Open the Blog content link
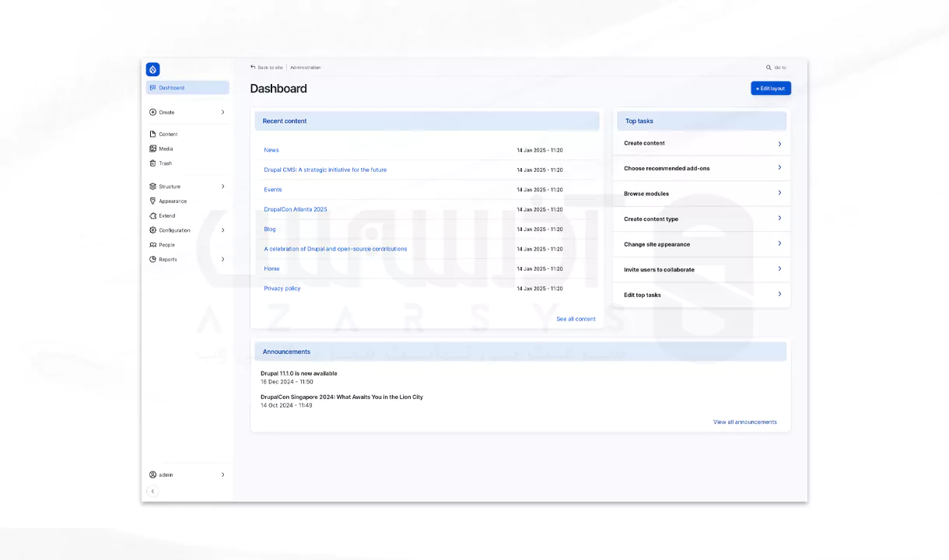The image size is (949, 560). pyautogui.click(x=270, y=229)
